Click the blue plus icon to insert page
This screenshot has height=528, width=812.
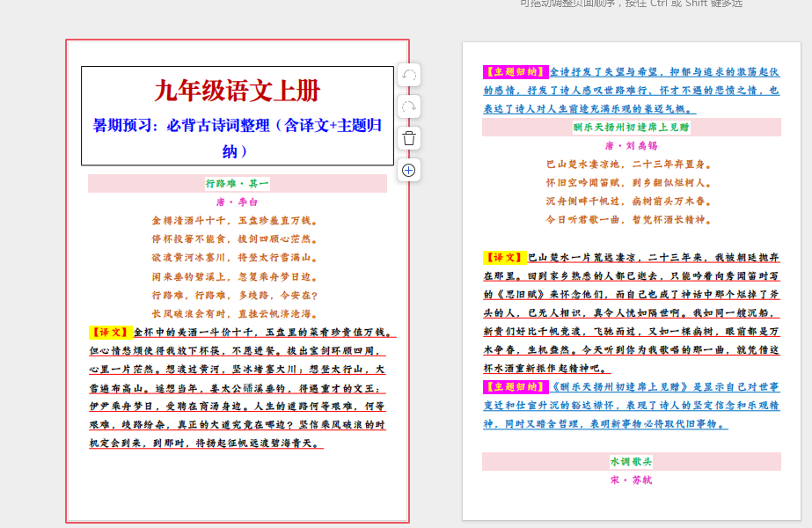click(x=409, y=170)
